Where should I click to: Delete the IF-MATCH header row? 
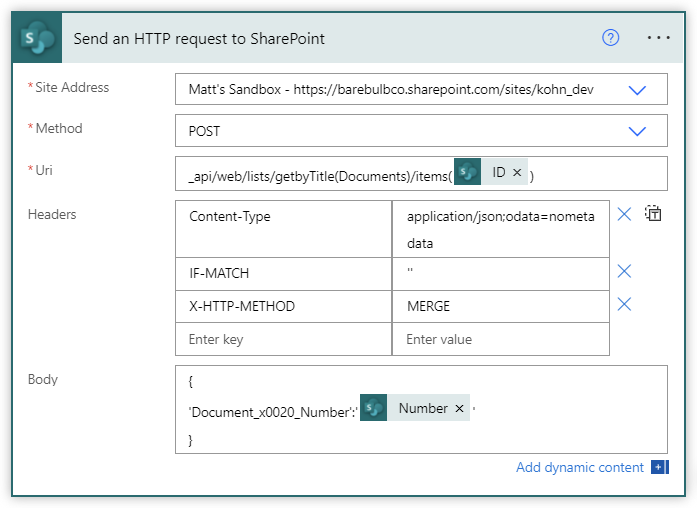[624, 271]
